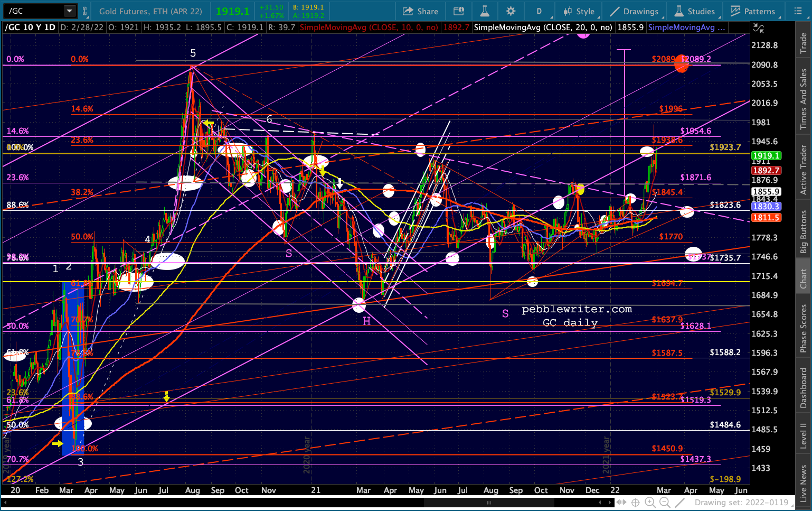The width and height of the screenshot is (812, 511).
Task: Click the crosshair pan tool icon
Action: 636,503
